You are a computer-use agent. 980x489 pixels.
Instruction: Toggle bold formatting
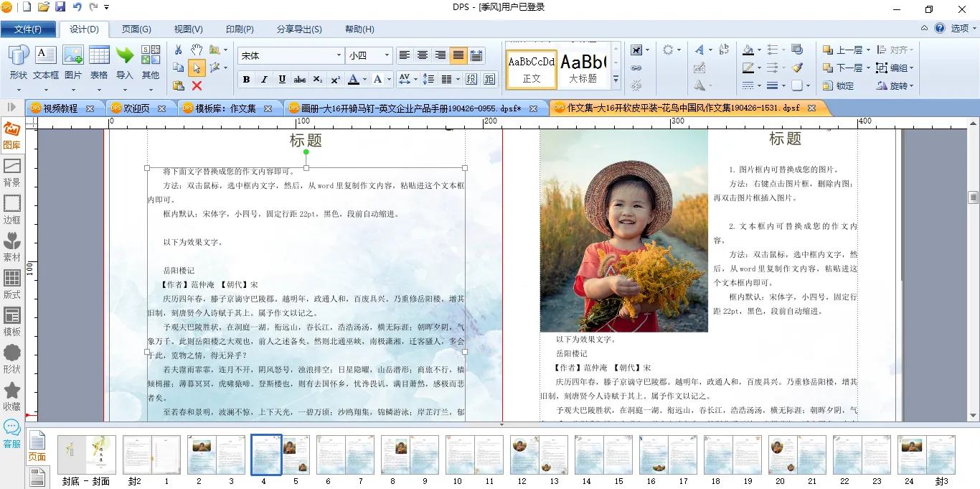point(246,79)
